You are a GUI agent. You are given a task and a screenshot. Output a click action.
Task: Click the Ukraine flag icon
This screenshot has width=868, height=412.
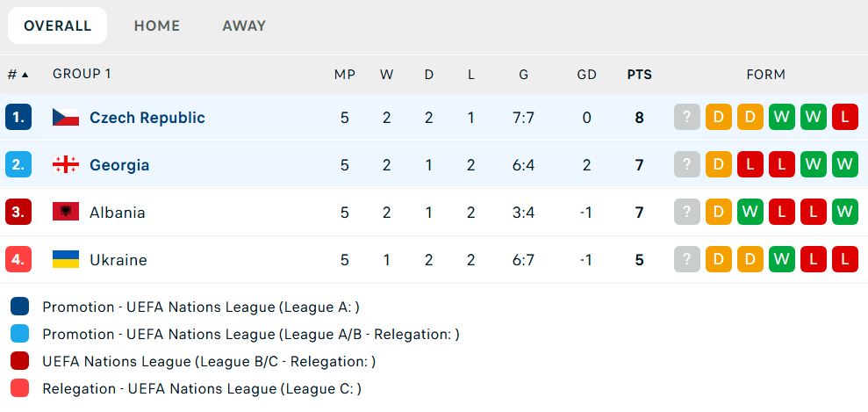[66, 260]
